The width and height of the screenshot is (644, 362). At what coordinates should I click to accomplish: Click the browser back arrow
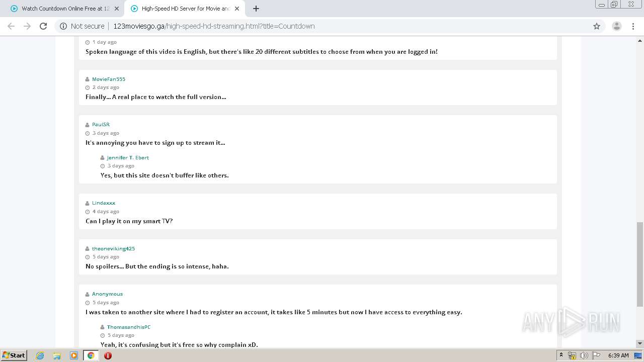11,26
